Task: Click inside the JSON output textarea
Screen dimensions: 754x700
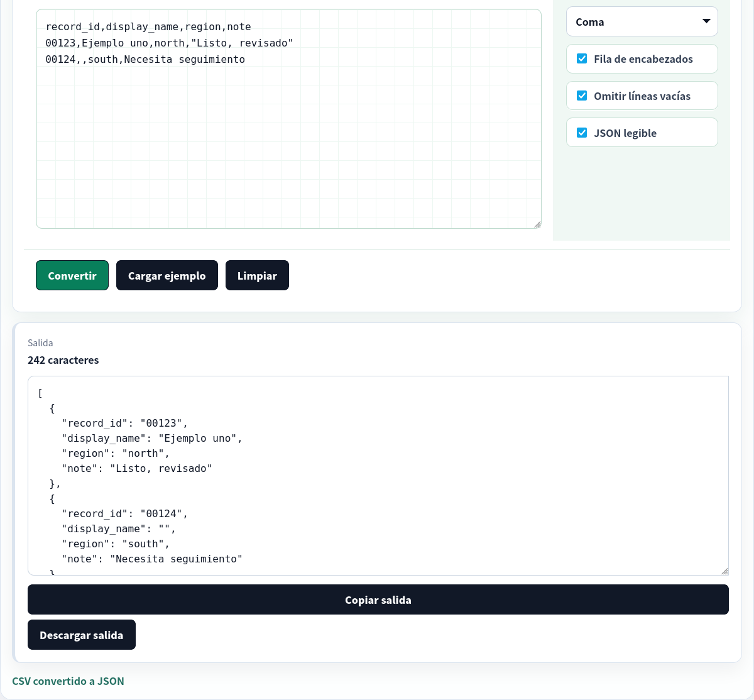Action: (x=378, y=476)
